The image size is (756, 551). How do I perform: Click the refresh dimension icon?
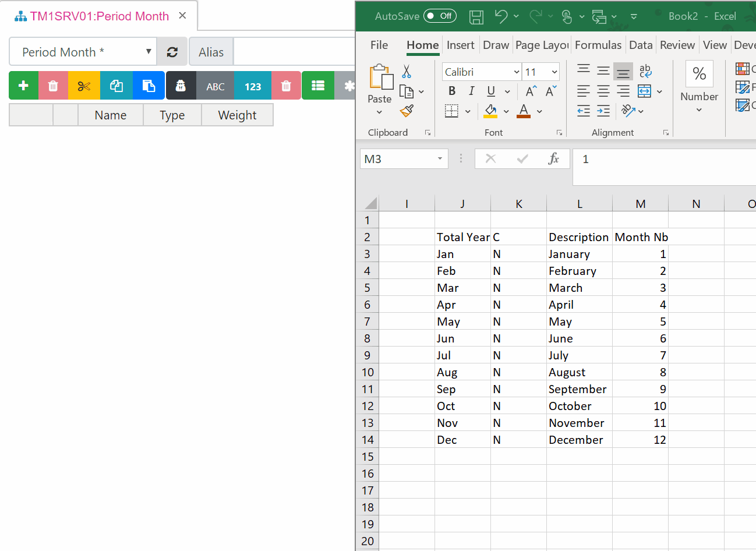172,52
